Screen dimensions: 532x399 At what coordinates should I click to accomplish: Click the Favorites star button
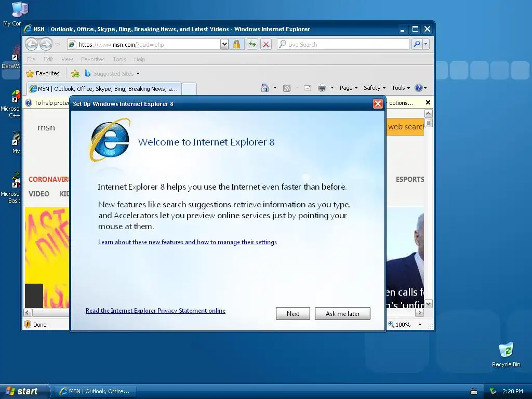pyautogui.click(x=43, y=73)
